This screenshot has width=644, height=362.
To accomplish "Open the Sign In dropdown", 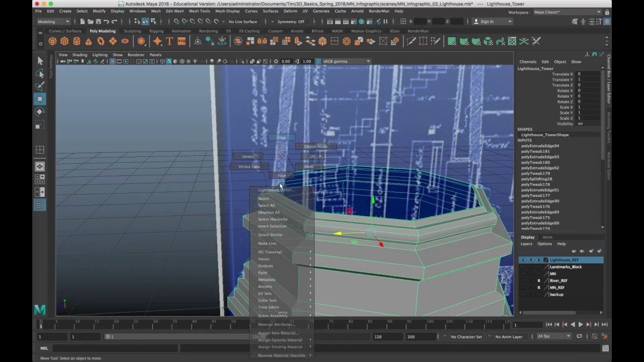I will point(493,22).
